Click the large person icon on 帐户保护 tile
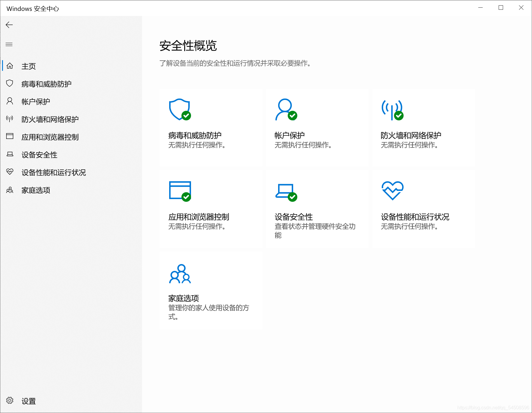The width and height of the screenshot is (532, 413). pyautogui.click(x=286, y=109)
